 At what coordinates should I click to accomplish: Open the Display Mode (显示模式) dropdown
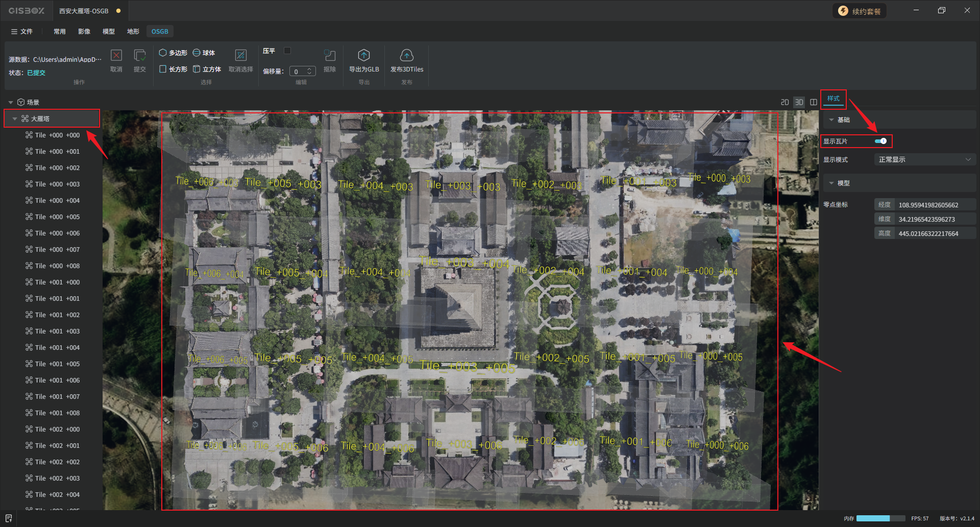pyautogui.click(x=924, y=160)
